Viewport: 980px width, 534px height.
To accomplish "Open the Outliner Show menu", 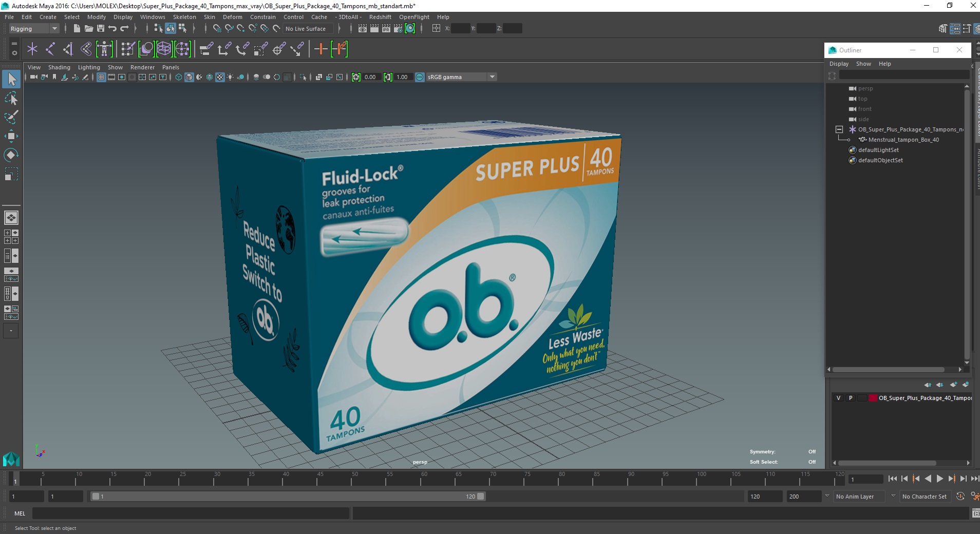I will tap(863, 64).
